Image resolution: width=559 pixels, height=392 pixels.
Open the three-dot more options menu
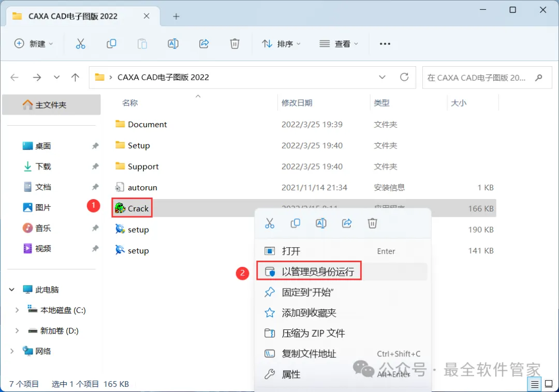coord(385,44)
